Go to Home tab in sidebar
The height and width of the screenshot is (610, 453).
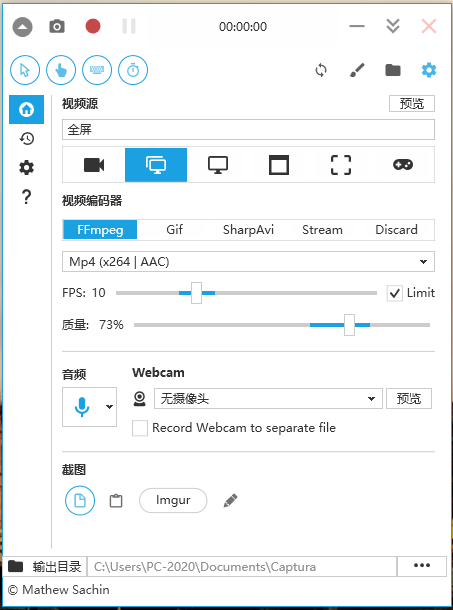[26, 109]
